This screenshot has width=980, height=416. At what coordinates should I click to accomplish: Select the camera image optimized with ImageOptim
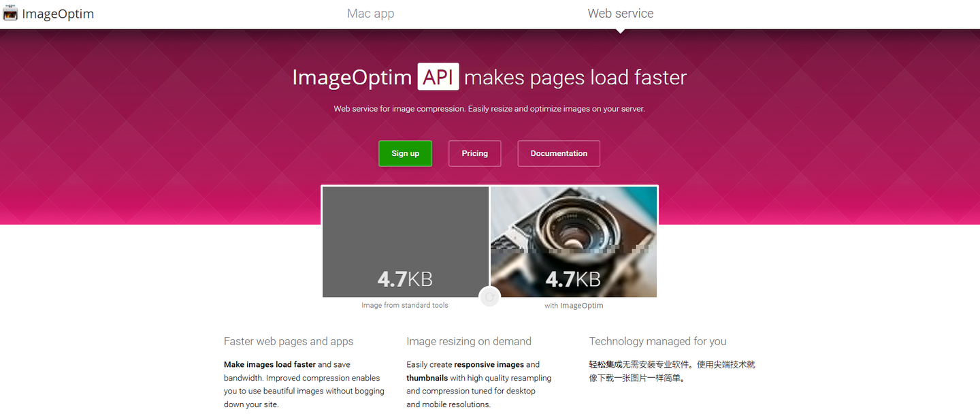(574, 242)
